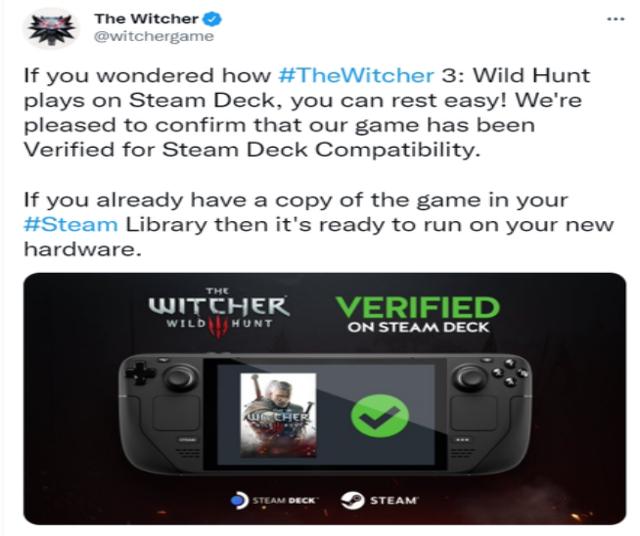Open The Witcher profile name link
640x536 pixels.
click(146, 19)
